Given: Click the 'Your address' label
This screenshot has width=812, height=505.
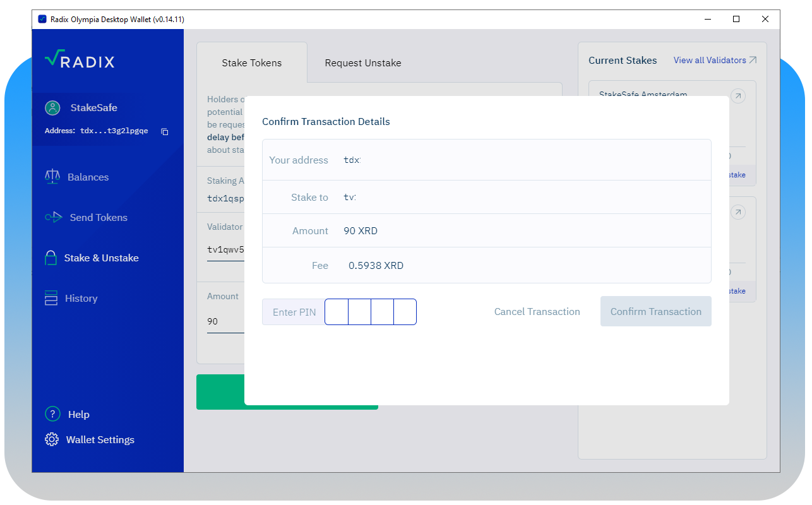Looking at the screenshot, I should [299, 160].
